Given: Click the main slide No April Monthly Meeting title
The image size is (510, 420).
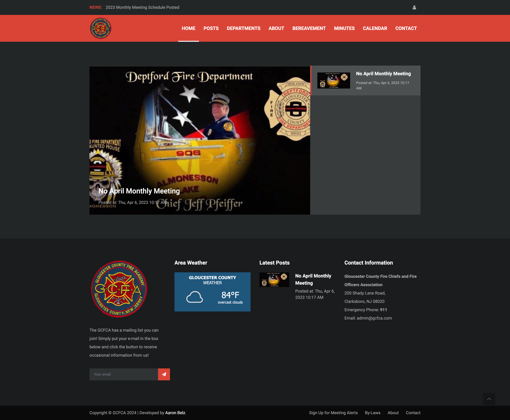Looking at the screenshot, I should pyautogui.click(x=139, y=191).
